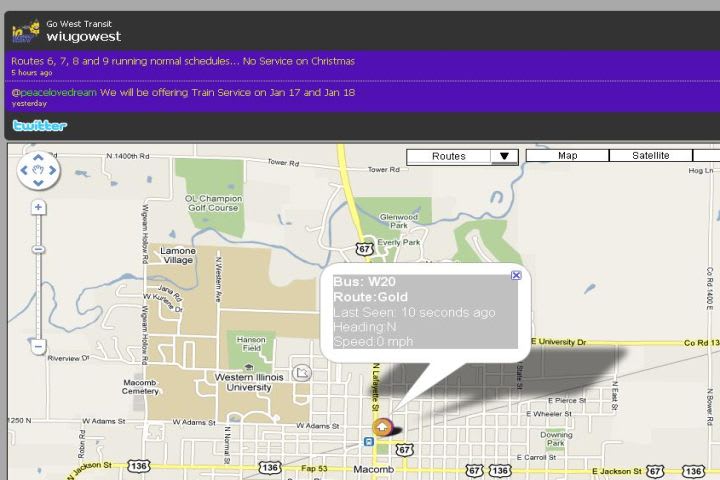Click the polygon marker near campus
The image size is (720, 480).
pyautogui.click(x=302, y=373)
